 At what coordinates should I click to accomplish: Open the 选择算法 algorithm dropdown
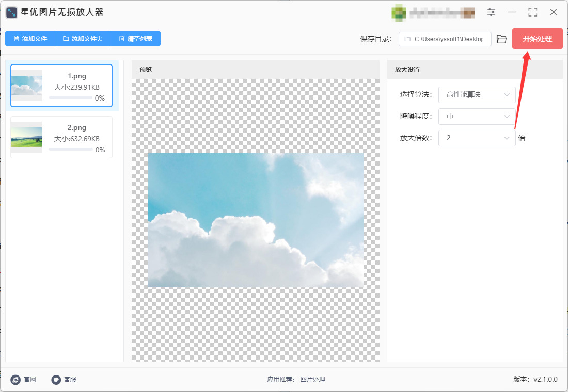[x=477, y=95]
